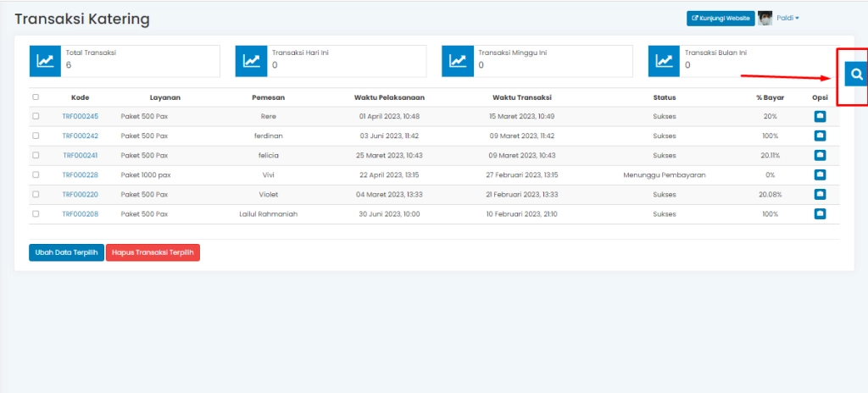Image resolution: width=868 pixels, height=393 pixels.
Task: Click the options icon for TRF000242
Action: point(820,136)
